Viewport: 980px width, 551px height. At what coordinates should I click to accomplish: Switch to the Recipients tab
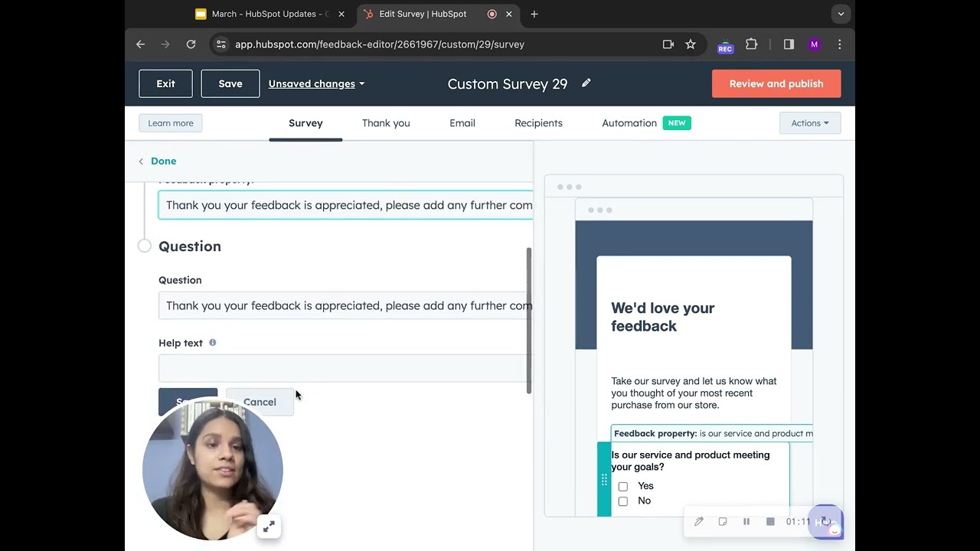[538, 123]
